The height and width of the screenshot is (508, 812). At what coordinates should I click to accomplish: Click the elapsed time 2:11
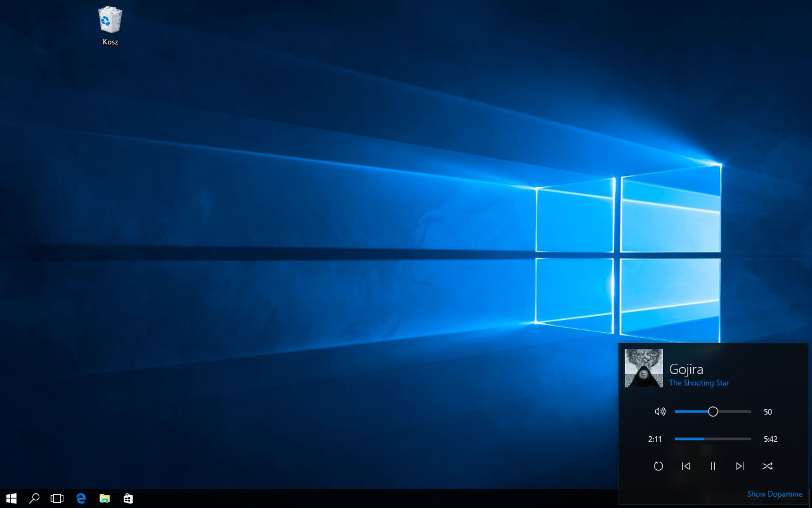coord(655,439)
